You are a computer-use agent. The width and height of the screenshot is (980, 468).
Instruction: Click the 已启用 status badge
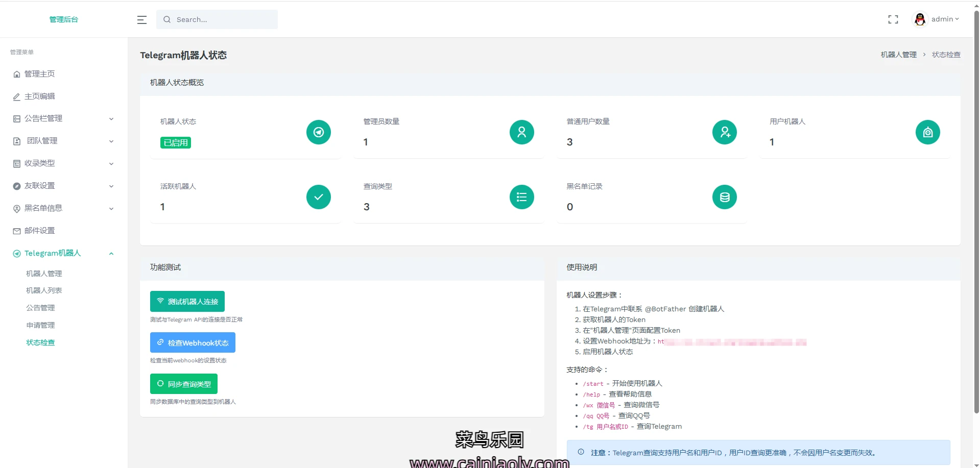pyautogui.click(x=176, y=143)
